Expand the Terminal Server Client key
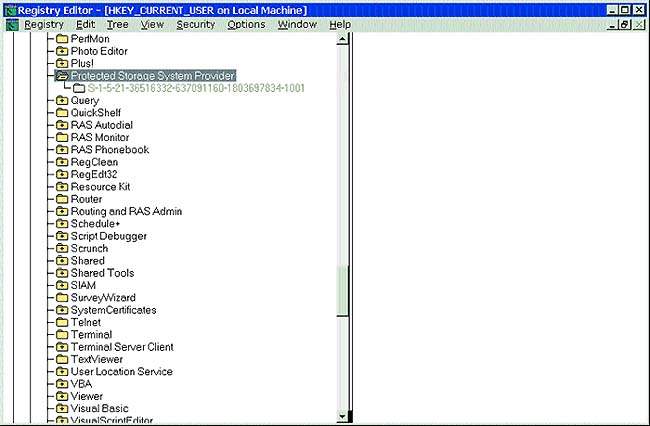 point(62,347)
